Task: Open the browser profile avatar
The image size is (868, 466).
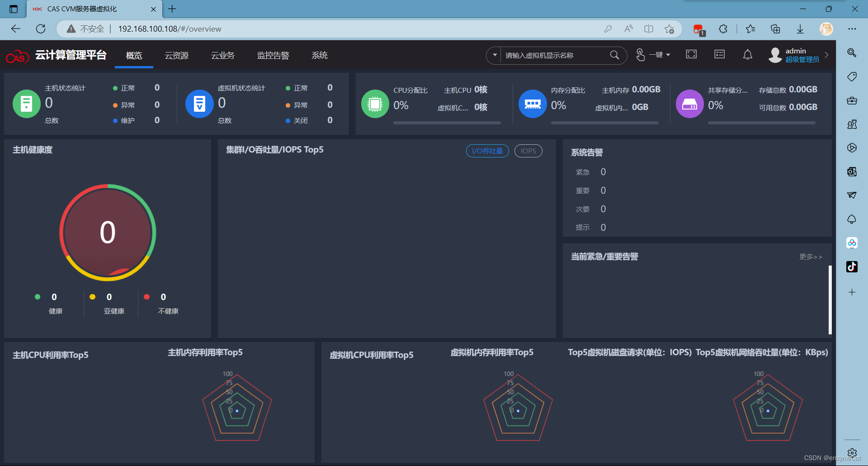Action: click(826, 29)
